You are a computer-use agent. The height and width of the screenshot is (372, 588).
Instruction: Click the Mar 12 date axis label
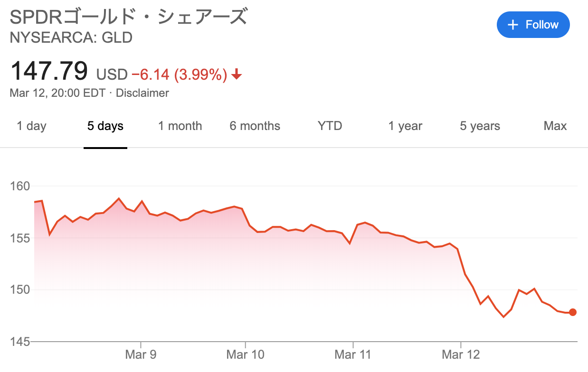[461, 354]
